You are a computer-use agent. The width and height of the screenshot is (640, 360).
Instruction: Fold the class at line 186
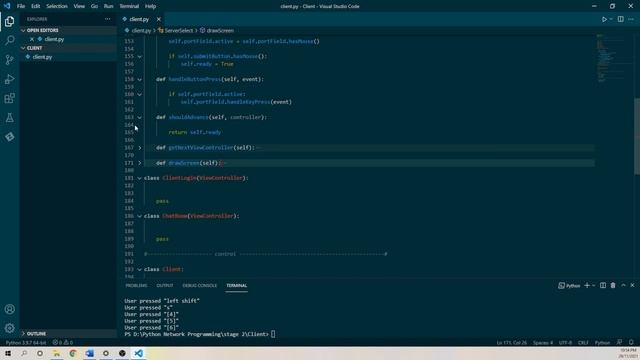pyautogui.click(x=140, y=216)
